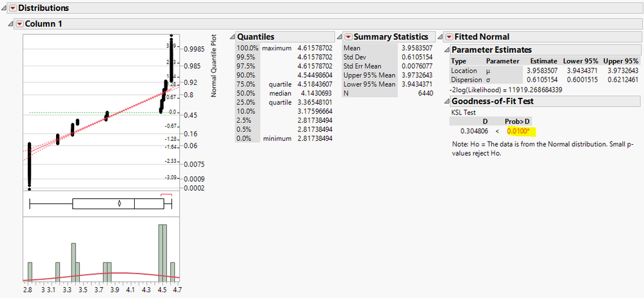Collapse the Column 1 section disclosure triangle
644x298 pixels.
[11, 24]
